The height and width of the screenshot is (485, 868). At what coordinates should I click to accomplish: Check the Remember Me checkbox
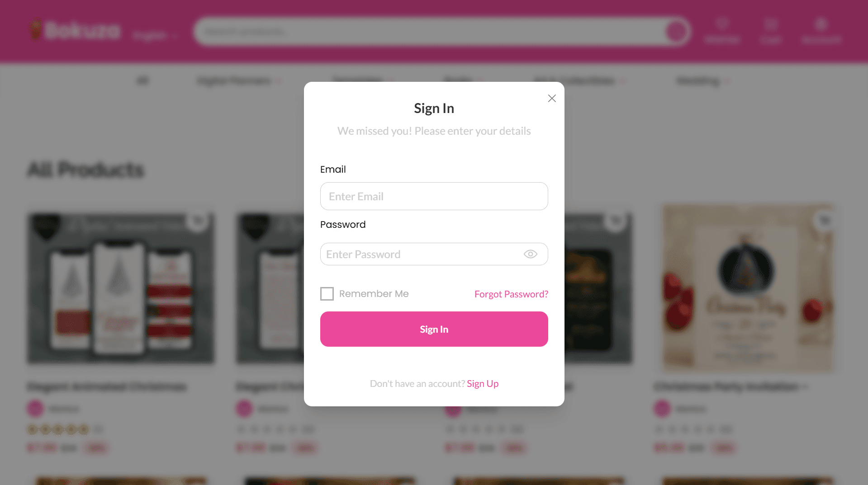pos(327,294)
